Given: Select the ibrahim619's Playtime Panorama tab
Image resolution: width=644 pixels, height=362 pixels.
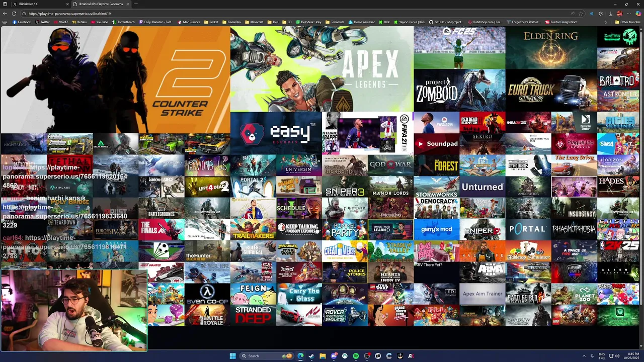Looking at the screenshot, I should coord(101,4).
